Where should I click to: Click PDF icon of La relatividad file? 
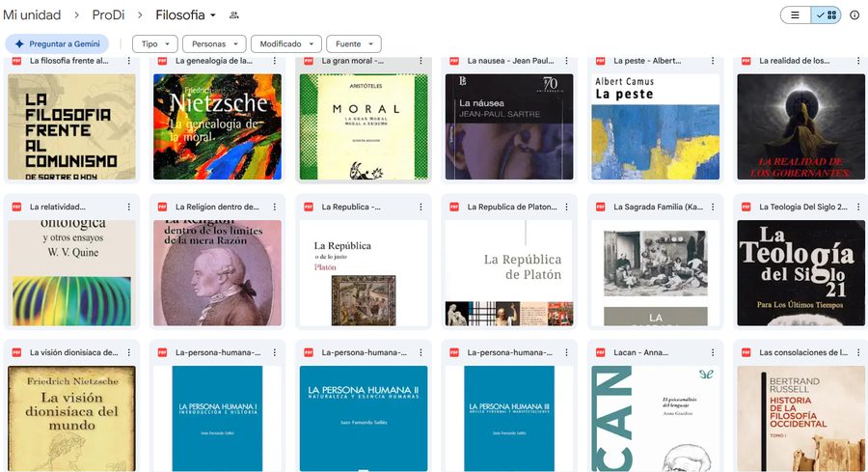click(16, 207)
